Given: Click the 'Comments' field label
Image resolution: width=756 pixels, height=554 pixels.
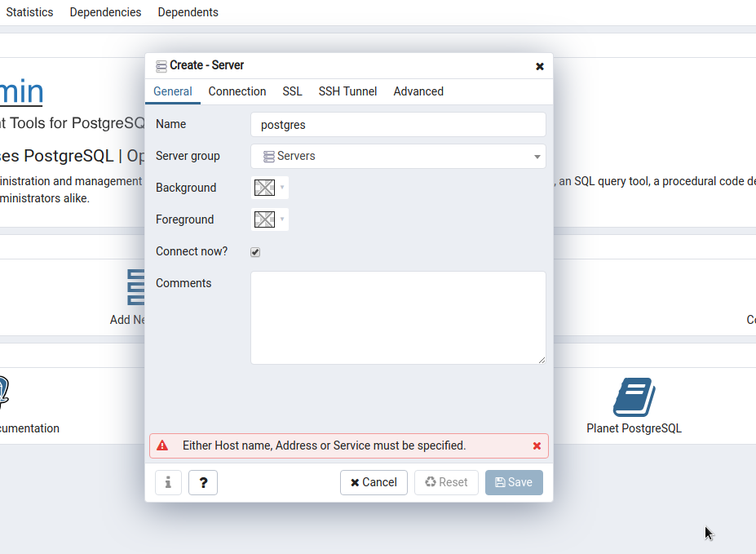Looking at the screenshot, I should [x=183, y=283].
